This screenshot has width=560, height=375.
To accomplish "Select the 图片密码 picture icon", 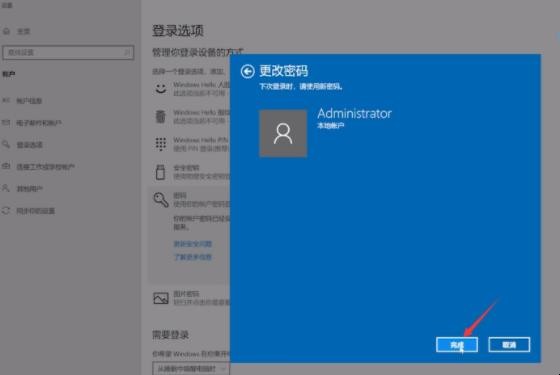I will [x=161, y=298].
